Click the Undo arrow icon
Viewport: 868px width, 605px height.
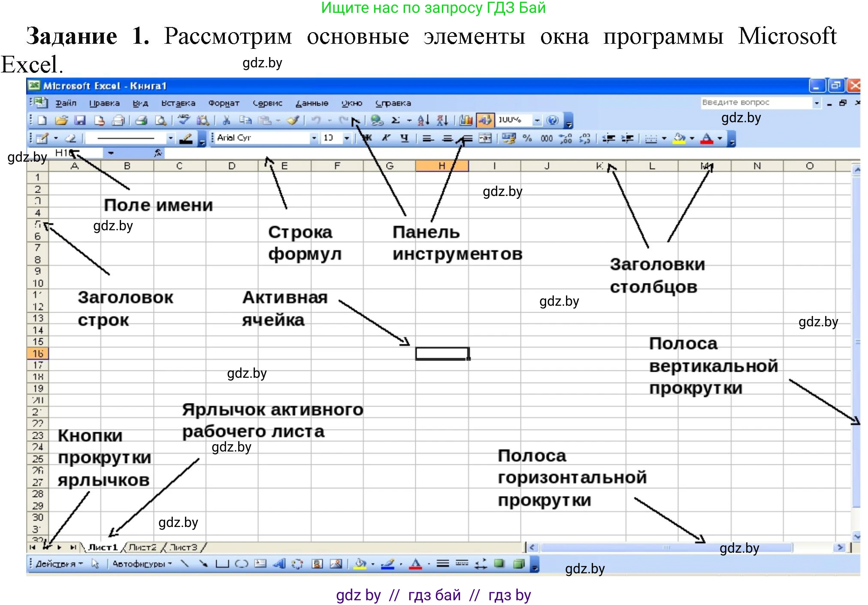[316, 120]
